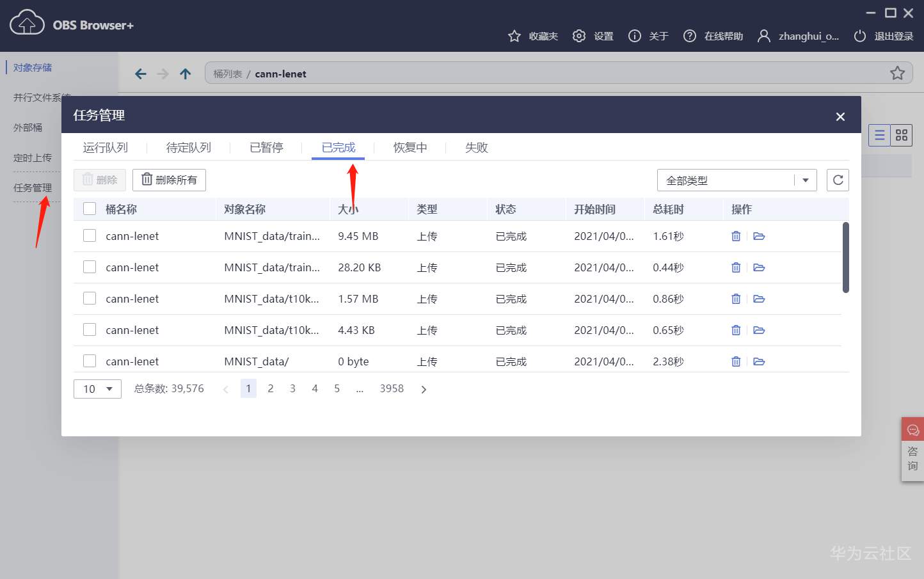Screen dimensions: 924x579
Task: Switch to the 已暂停 tab
Action: tap(266, 148)
